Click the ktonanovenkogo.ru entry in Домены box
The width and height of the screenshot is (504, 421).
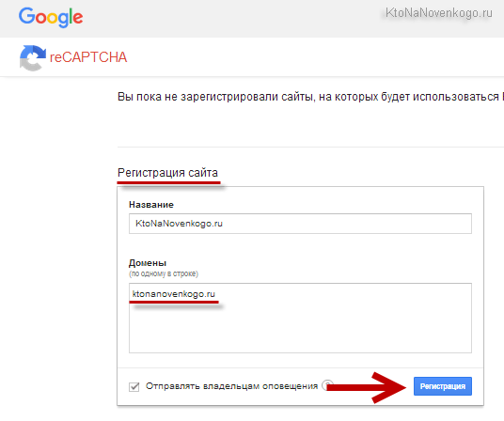[x=174, y=294]
